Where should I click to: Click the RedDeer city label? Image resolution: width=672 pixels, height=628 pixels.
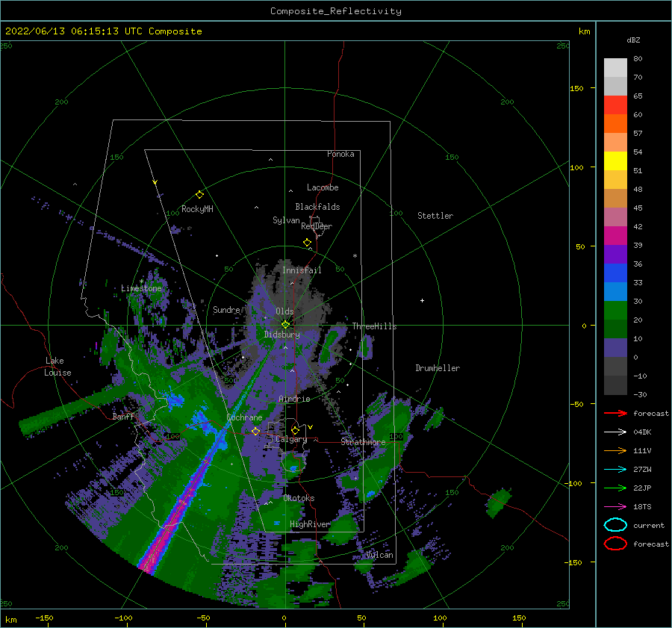tap(317, 226)
